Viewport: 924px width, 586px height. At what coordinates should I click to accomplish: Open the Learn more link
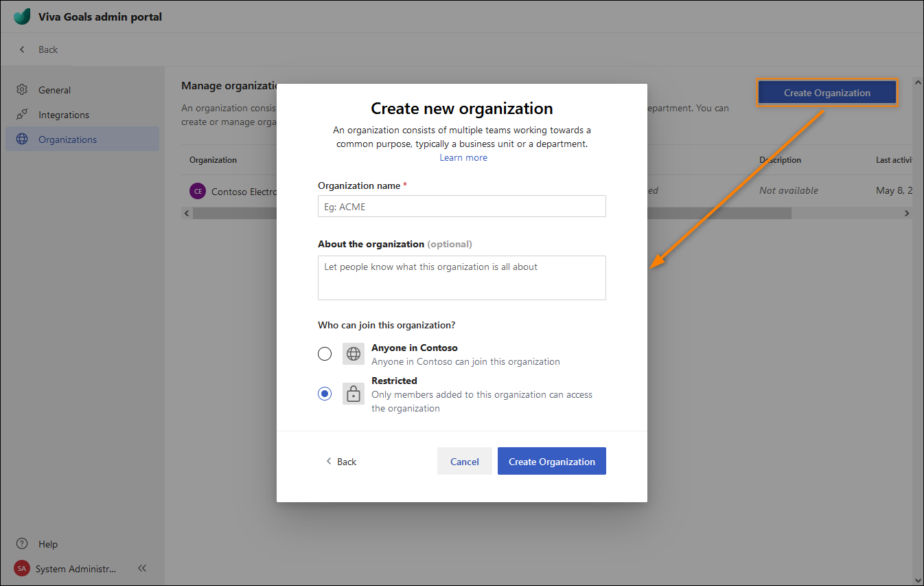463,157
